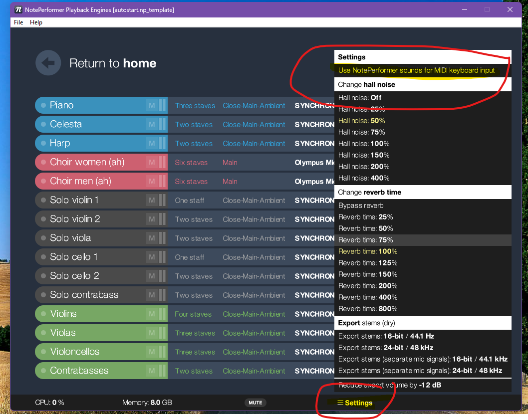Click the Memory: 8.0 GB readout
528x420 pixels.
click(147, 403)
